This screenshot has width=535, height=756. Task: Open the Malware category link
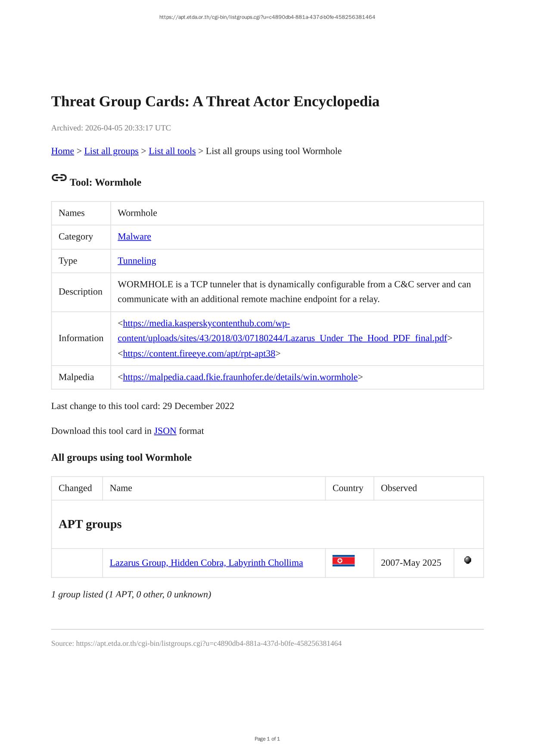[x=134, y=236]
